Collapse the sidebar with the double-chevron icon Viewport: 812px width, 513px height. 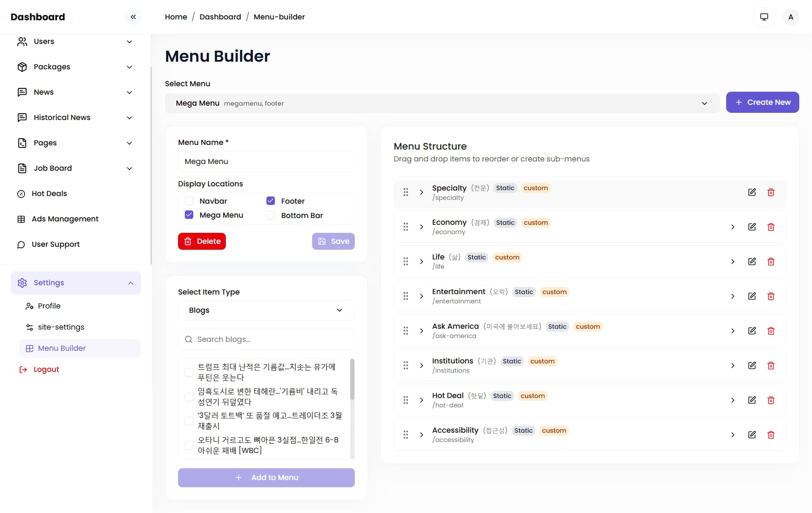(133, 17)
